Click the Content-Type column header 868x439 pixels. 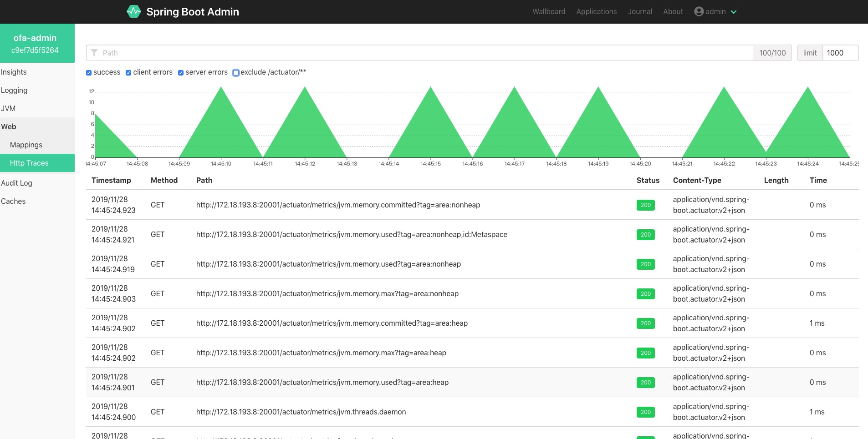coord(697,180)
